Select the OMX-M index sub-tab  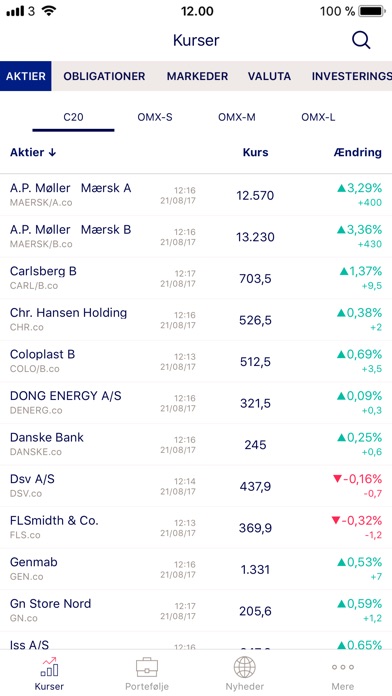pos(237,118)
